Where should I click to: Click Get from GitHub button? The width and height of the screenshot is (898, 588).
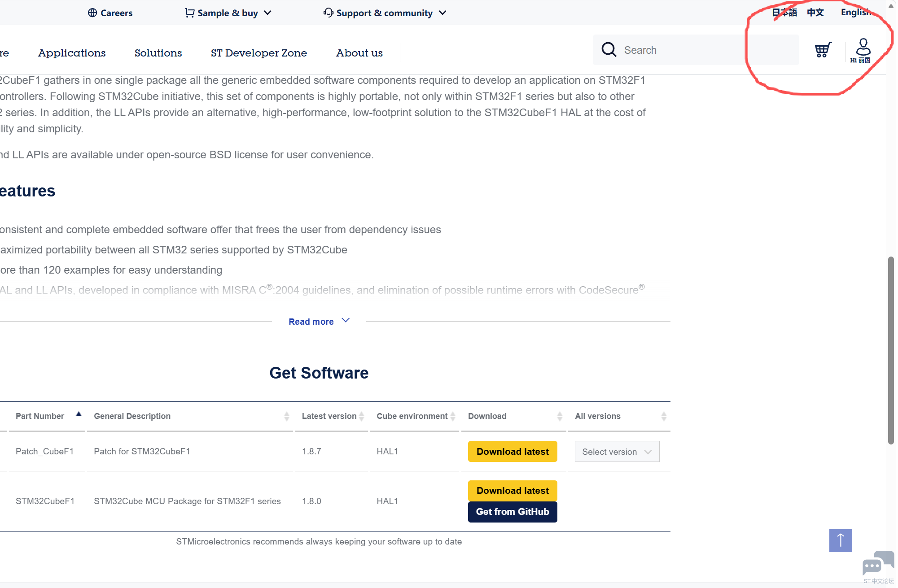[x=513, y=512]
